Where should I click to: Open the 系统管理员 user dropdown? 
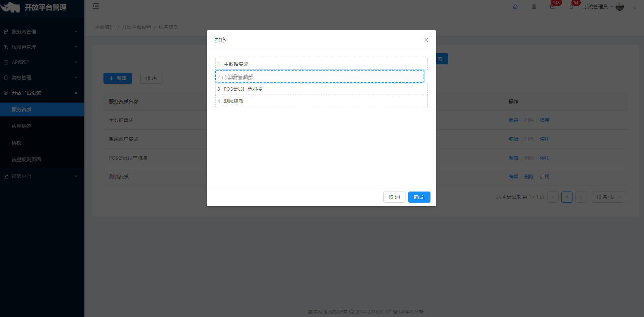point(598,7)
